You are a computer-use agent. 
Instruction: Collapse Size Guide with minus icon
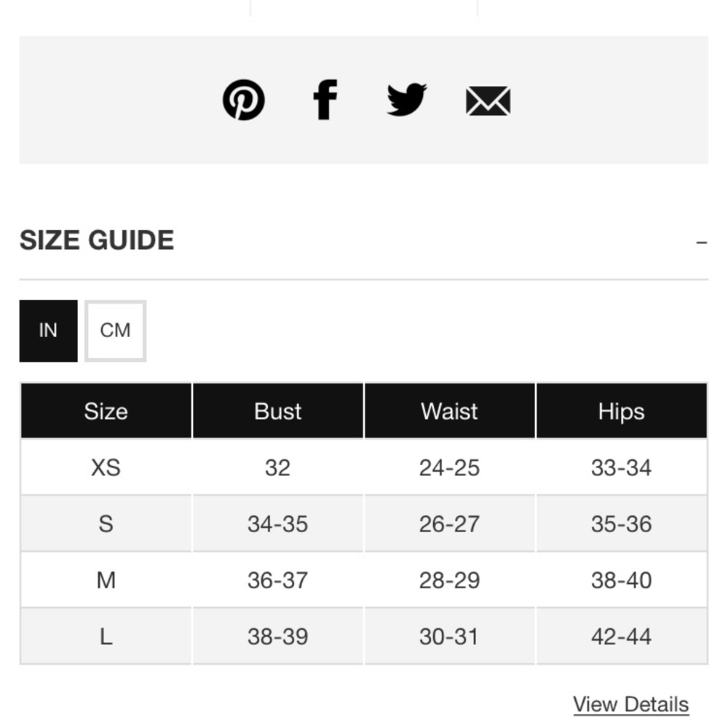pos(702,242)
